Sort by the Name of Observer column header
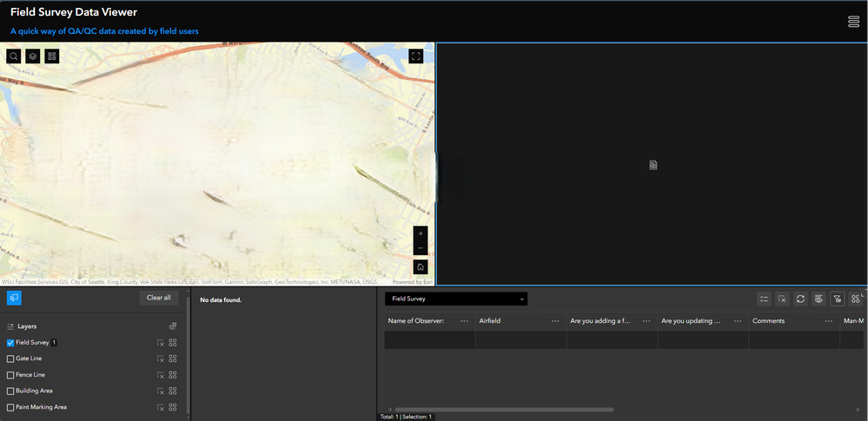868x421 pixels. (415, 321)
